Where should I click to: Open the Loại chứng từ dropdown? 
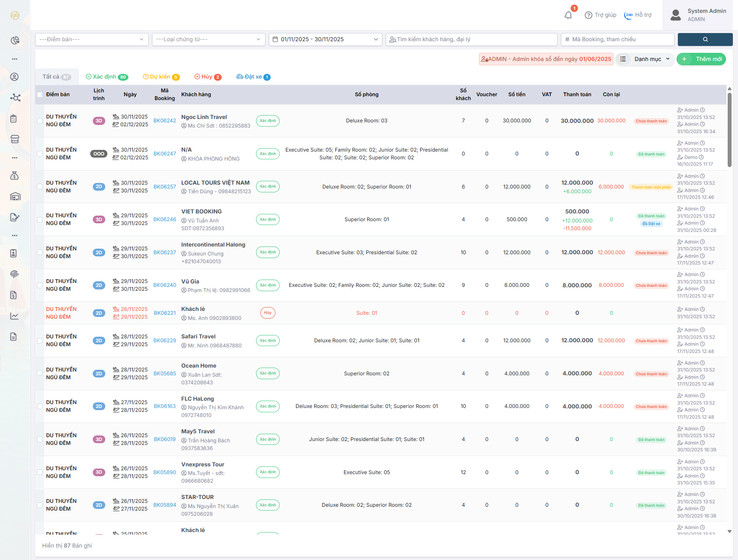[x=208, y=40]
